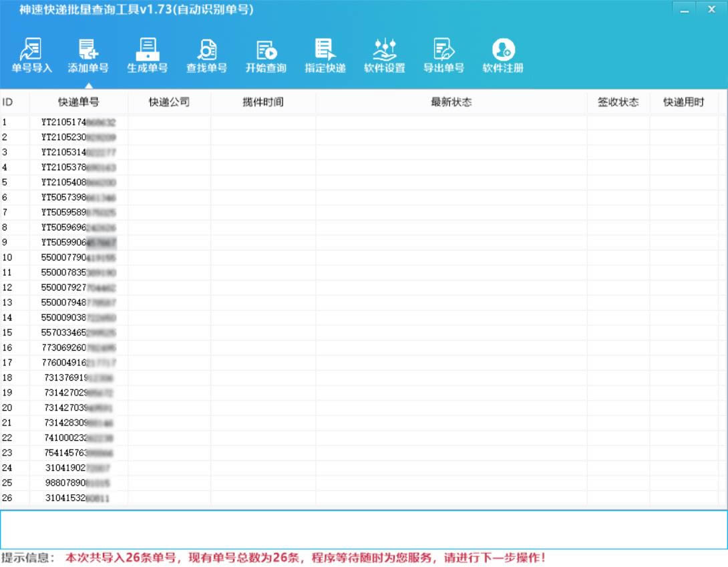Image resolution: width=728 pixels, height=567 pixels.
Task: Open 软件注册 registration
Action: click(x=503, y=55)
